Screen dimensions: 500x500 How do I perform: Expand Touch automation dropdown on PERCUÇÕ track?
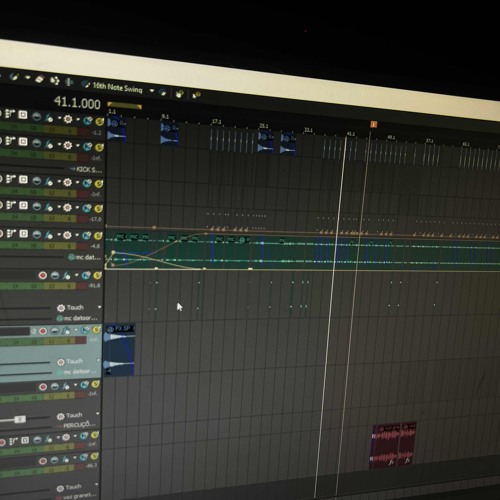[x=97, y=414]
